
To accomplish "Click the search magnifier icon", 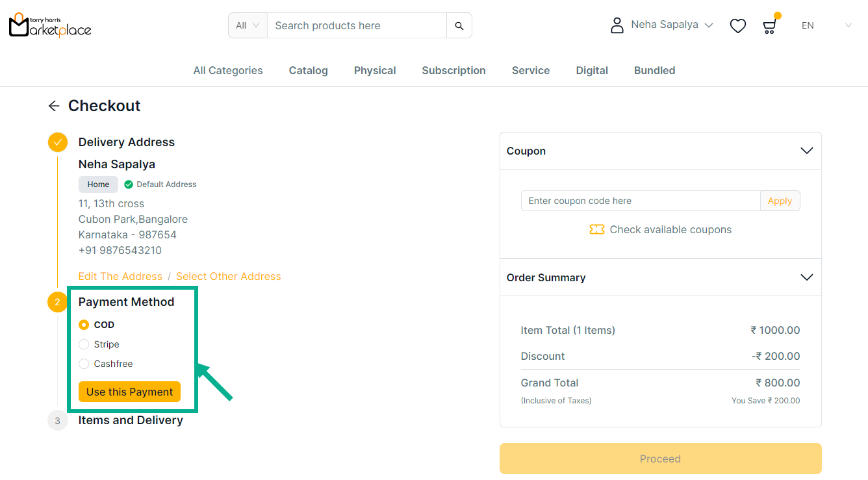I will point(459,26).
